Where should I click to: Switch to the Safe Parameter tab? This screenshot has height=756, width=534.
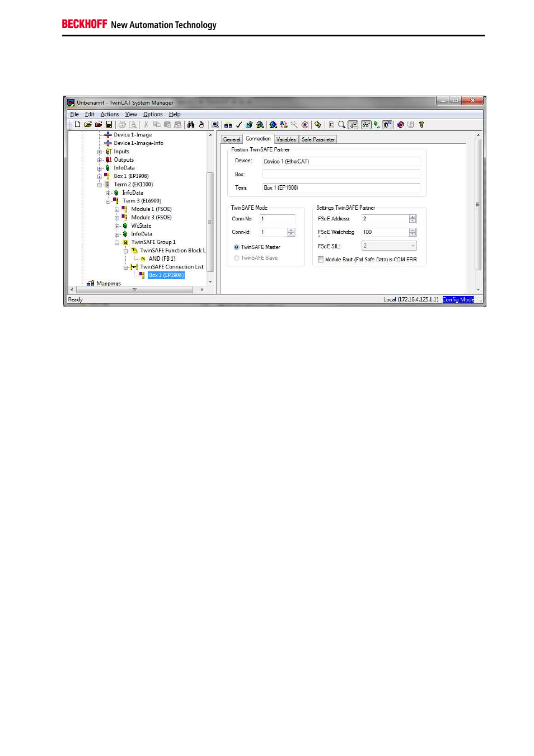(x=318, y=140)
